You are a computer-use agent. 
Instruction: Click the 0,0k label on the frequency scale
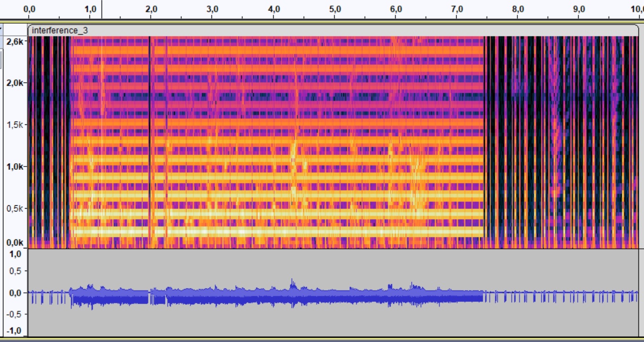coord(14,243)
